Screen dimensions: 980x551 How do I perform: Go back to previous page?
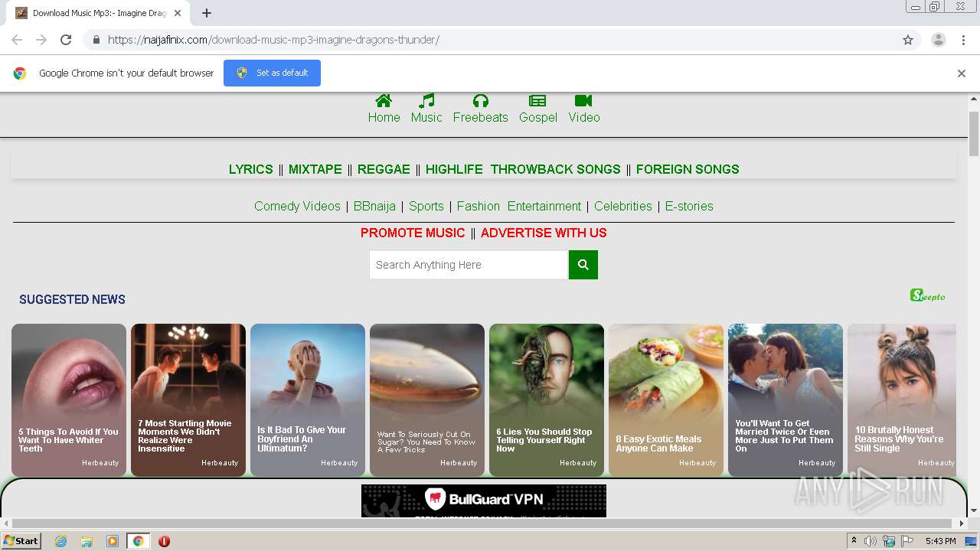[17, 40]
